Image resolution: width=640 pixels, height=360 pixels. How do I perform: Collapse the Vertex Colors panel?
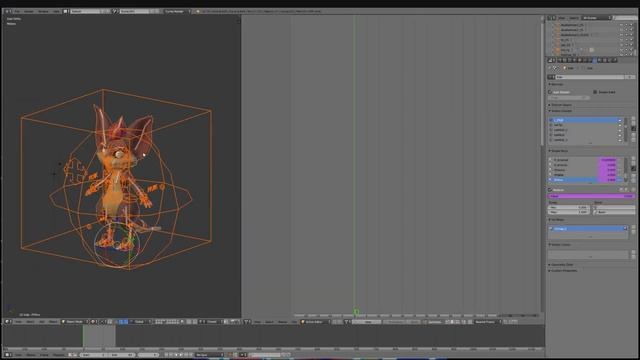[560, 244]
